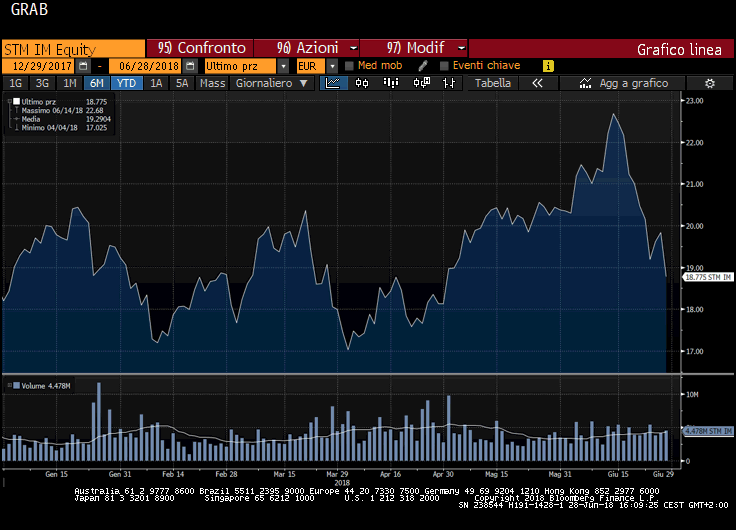Open chart settings gear icon
This screenshot has width=736, height=530.
coord(710,84)
